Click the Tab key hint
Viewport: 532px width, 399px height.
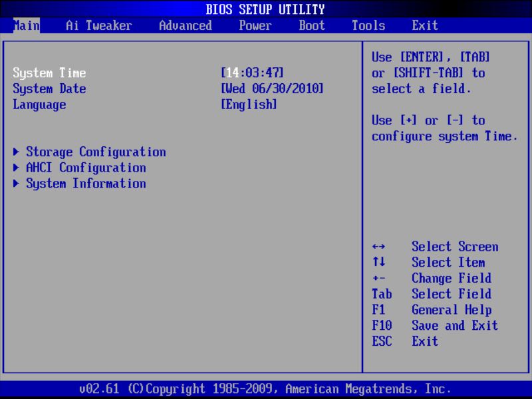coord(382,294)
